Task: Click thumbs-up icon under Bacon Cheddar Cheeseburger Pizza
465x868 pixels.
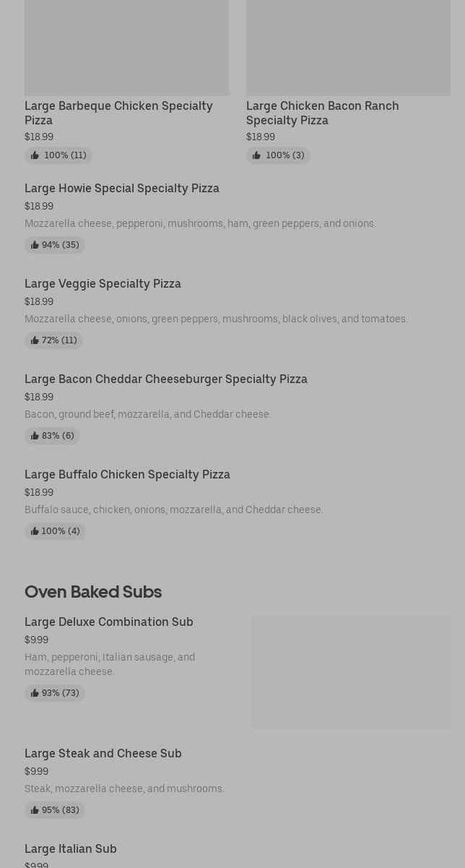Action: coord(35,436)
